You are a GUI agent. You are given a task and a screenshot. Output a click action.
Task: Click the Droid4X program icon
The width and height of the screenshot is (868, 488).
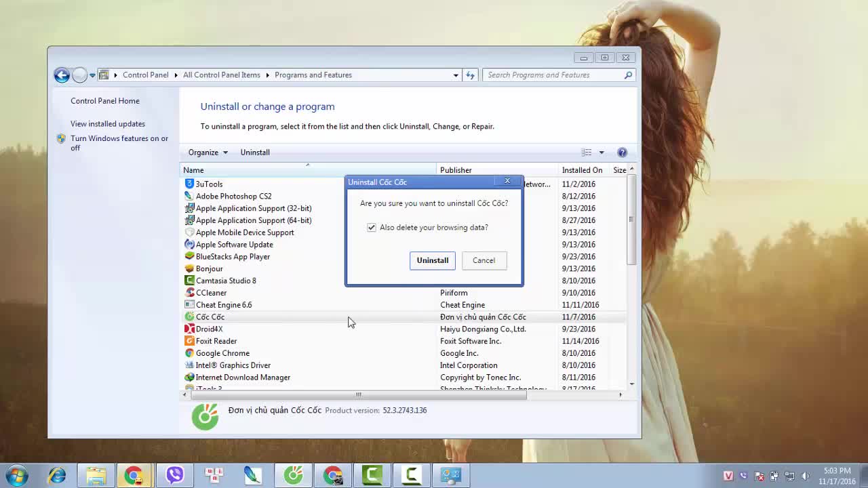pyautogui.click(x=190, y=329)
